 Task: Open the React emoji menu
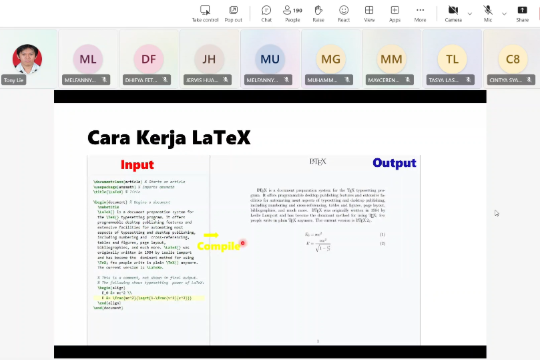tap(344, 14)
